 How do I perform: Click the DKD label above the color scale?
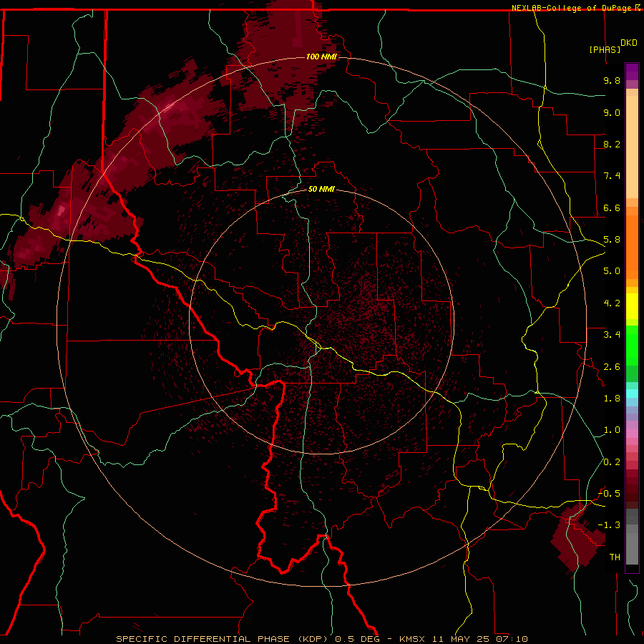click(629, 43)
